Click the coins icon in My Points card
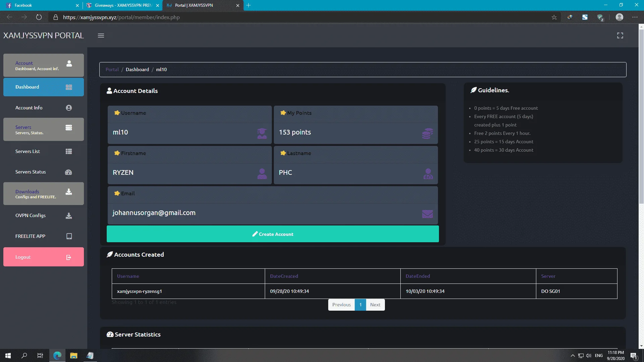Screen dimensions: 644x362 (428, 134)
